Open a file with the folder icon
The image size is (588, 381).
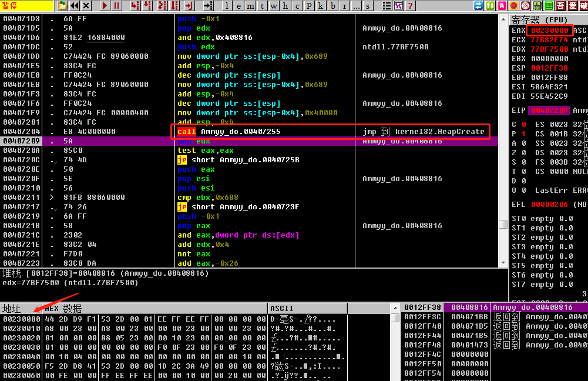[62, 6]
